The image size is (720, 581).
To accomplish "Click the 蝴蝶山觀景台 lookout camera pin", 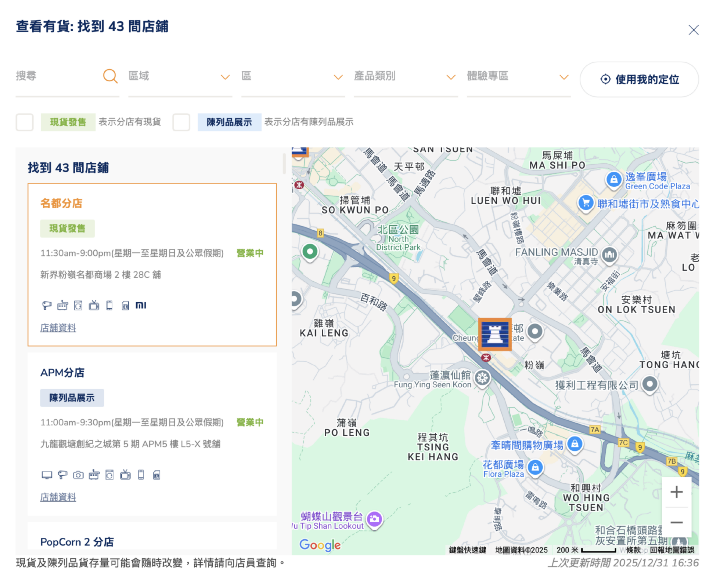I will click(x=375, y=520).
